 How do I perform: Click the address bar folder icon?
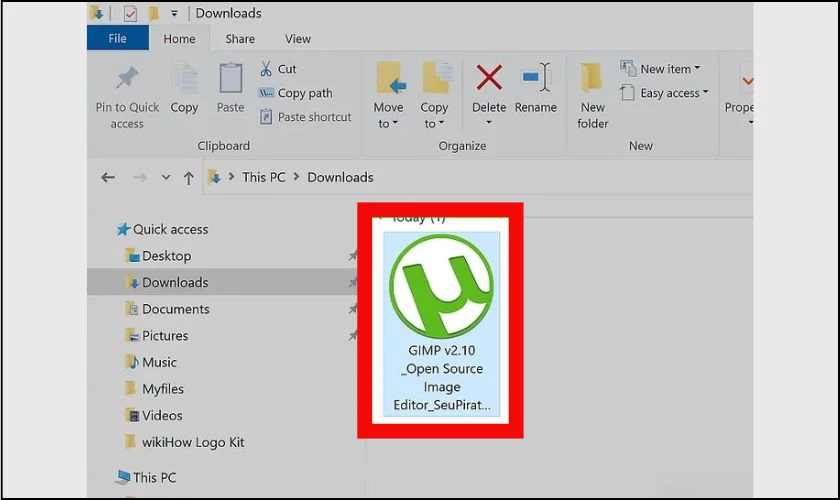click(x=214, y=177)
